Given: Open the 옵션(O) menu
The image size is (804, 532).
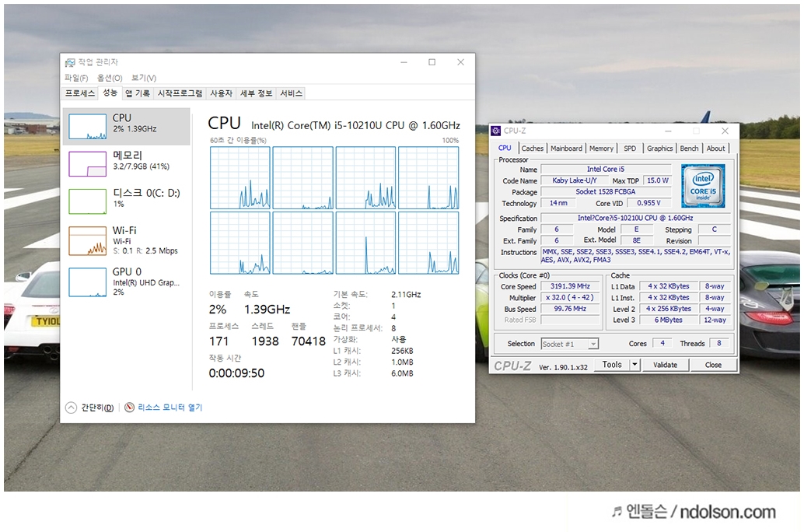Looking at the screenshot, I should [110, 78].
